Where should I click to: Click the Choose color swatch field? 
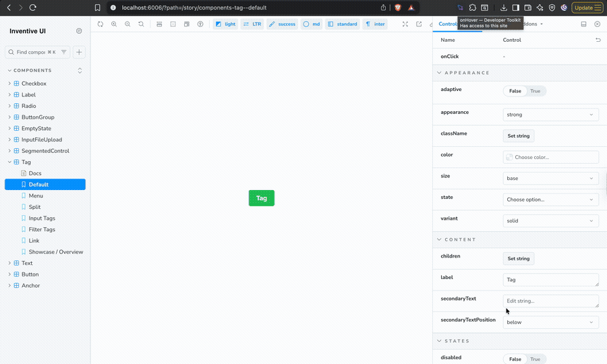coord(550,157)
